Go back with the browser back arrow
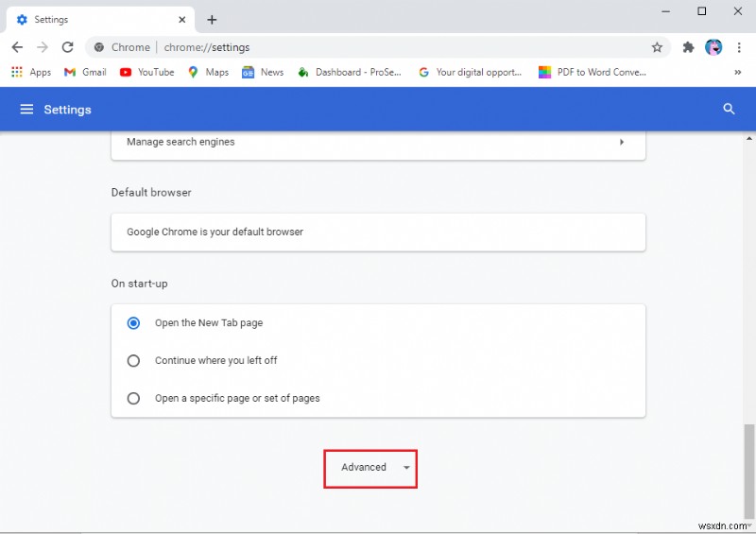756x534 pixels. [17, 47]
